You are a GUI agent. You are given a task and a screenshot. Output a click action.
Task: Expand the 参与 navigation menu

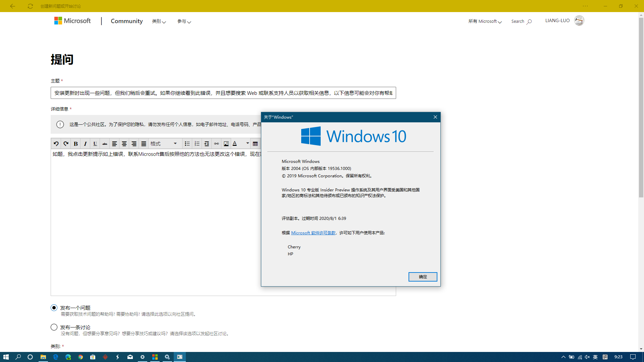(184, 21)
